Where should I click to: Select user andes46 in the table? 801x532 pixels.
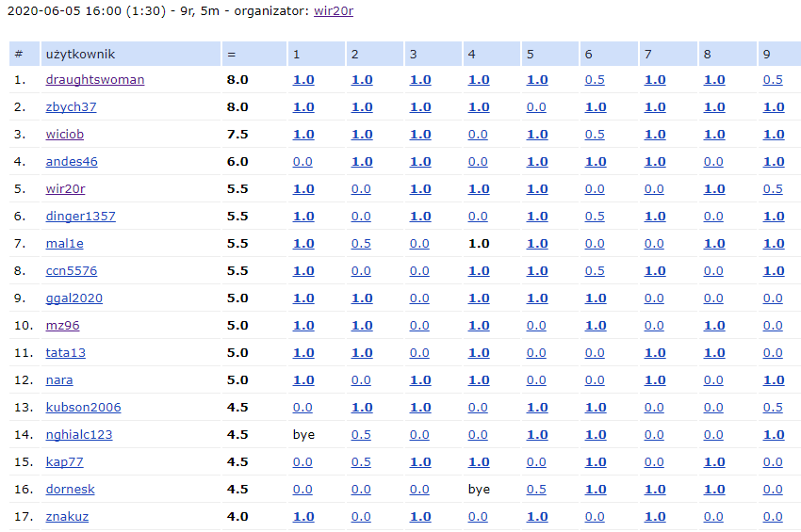(72, 162)
